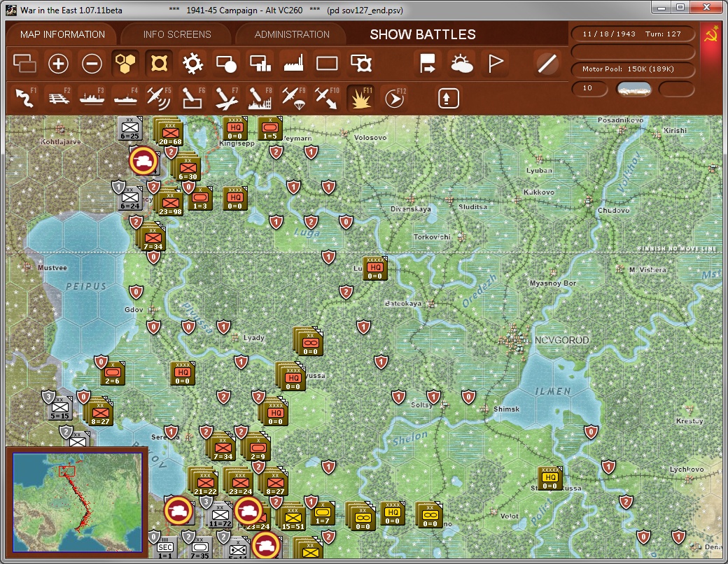This screenshot has height=564, width=728.
Task: Click F12 end turn arrow icon
Action: pyautogui.click(x=395, y=98)
